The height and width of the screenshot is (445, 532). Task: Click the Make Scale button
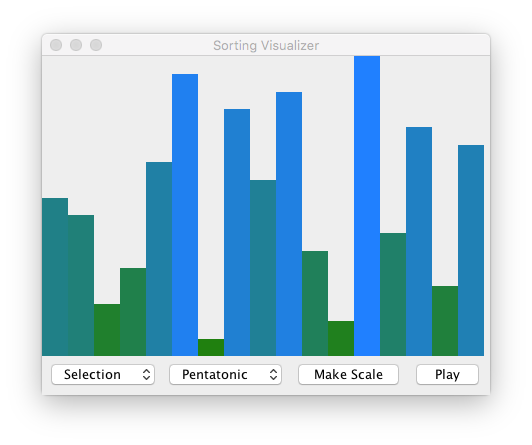click(348, 374)
